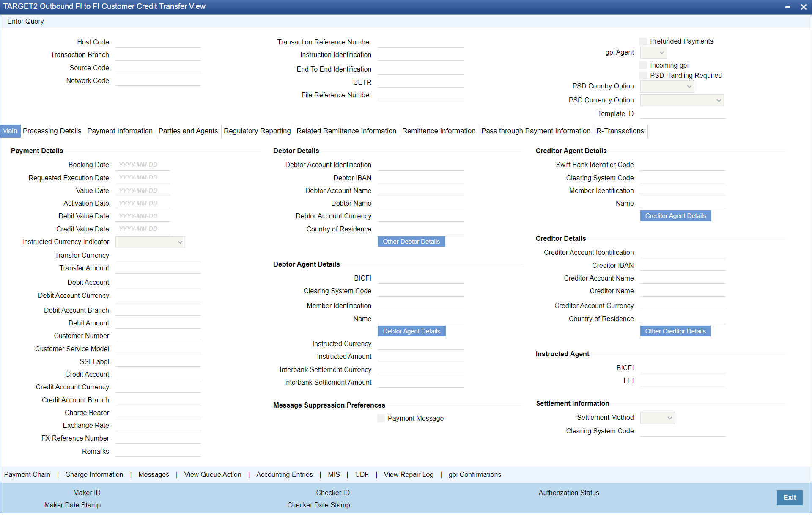Click Enter Query

[x=25, y=21]
